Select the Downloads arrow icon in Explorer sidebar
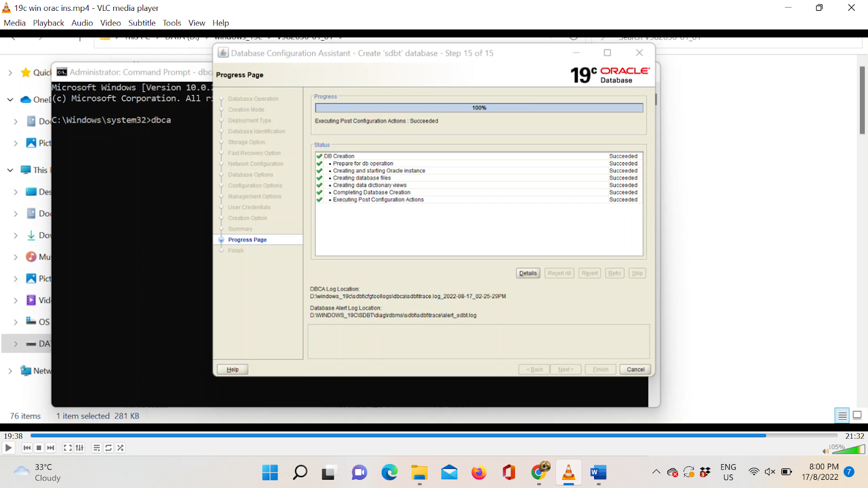The width and height of the screenshot is (868, 488). (x=31, y=235)
